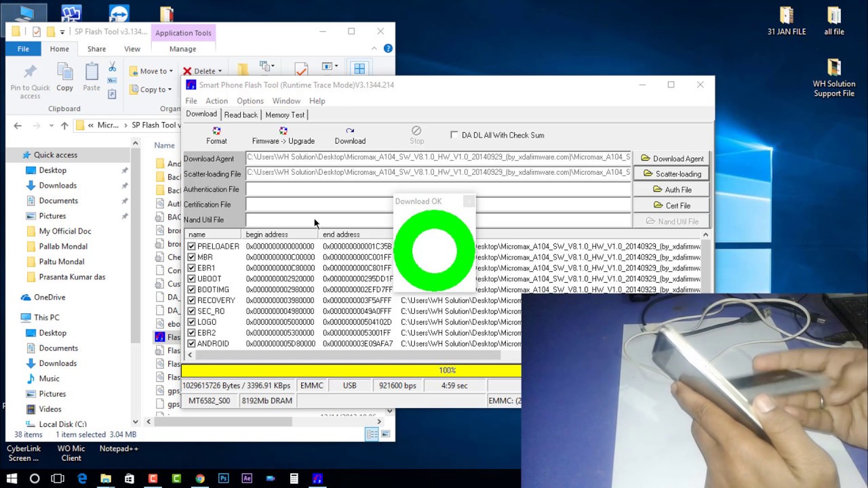Uncheck the UBOOT partition checkbox

[x=191, y=279]
